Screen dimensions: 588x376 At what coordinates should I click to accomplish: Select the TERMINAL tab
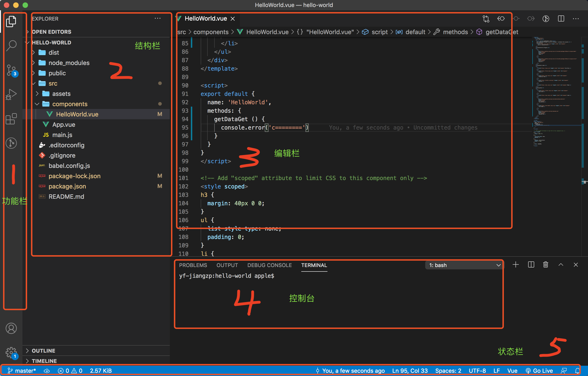point(314,265)
